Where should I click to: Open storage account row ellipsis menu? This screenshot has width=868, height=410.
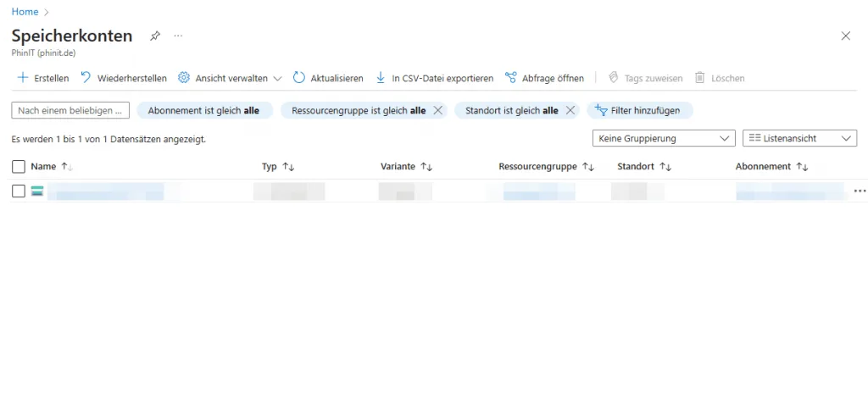(x=860, y=191)
